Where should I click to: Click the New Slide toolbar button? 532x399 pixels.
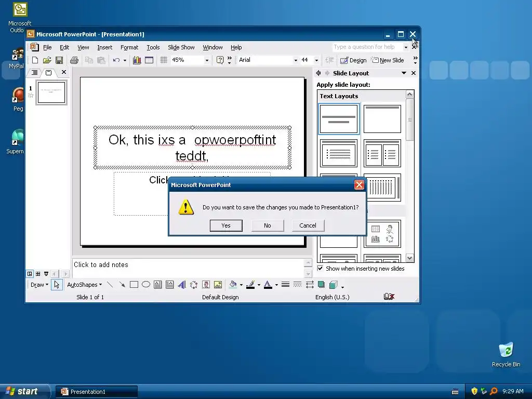coord(388,60)
